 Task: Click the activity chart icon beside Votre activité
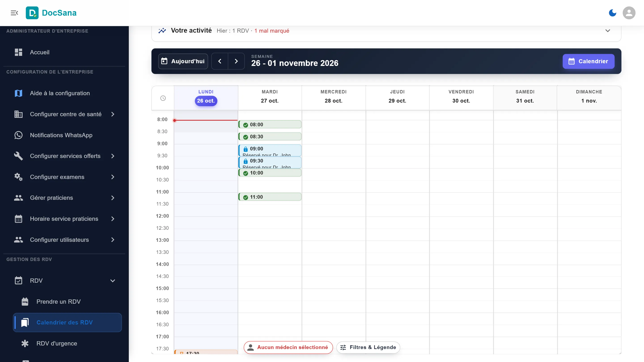(x=162, y=31)
